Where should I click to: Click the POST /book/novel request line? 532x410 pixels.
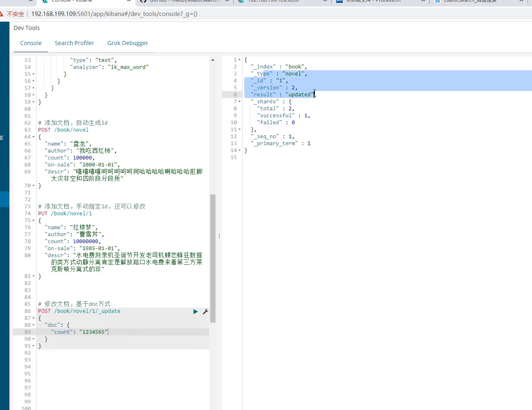pos(63,130)
